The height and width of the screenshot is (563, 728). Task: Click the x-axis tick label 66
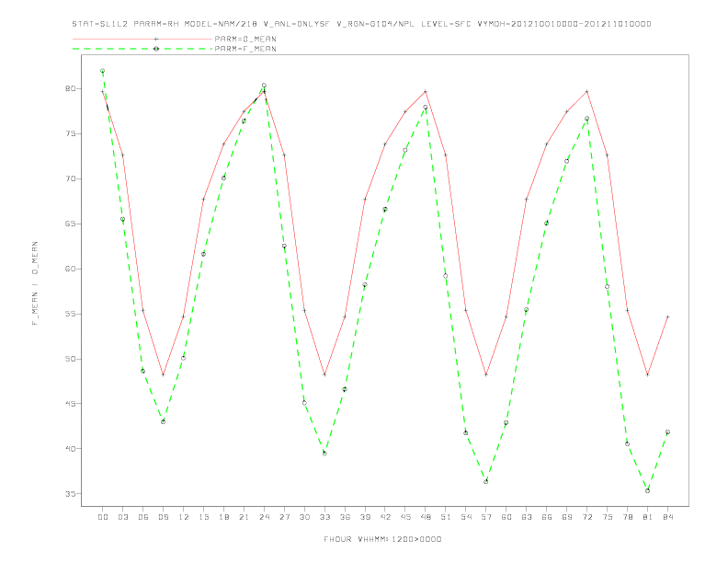[x=547, y=517]
